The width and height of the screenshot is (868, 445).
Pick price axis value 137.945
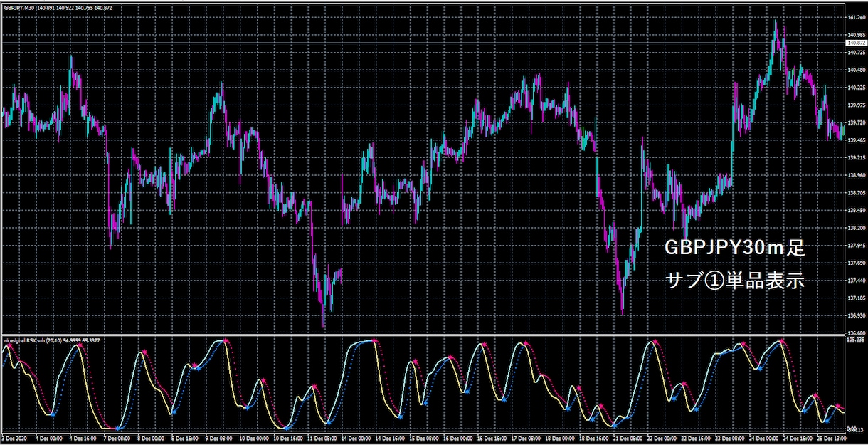click(856, 246)
